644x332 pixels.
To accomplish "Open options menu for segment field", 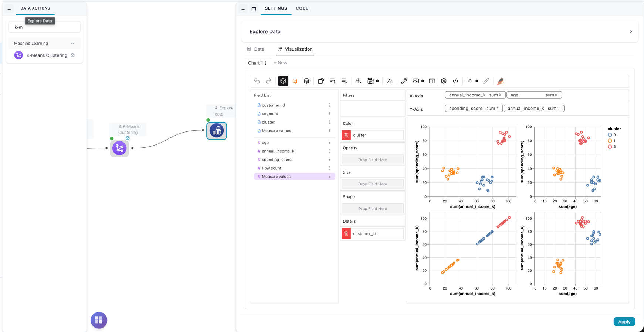I will (330, 114).
